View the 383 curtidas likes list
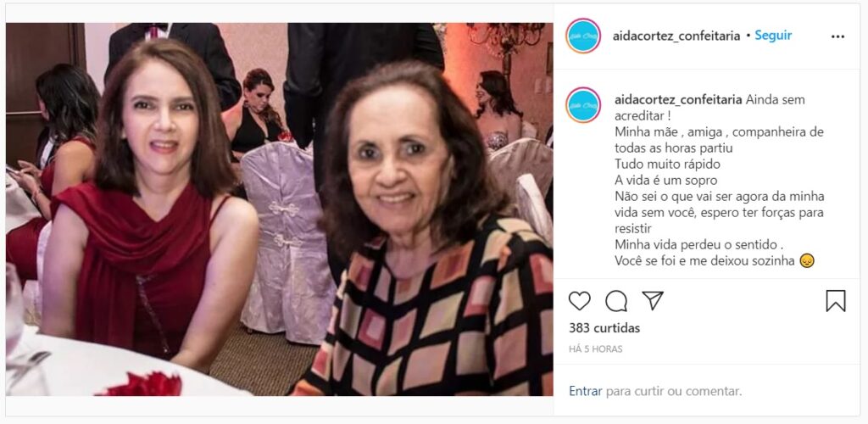 coord(604,327)
